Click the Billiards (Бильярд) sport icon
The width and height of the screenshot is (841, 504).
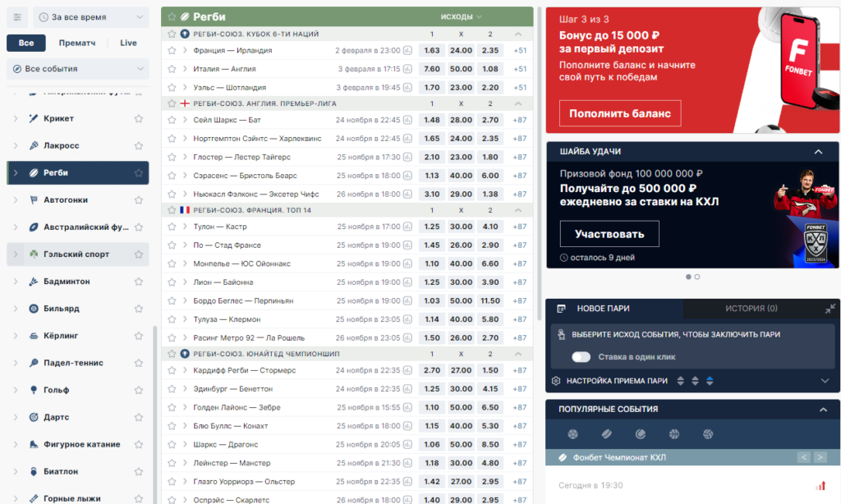pyautogui.click(x=33, y=309)
